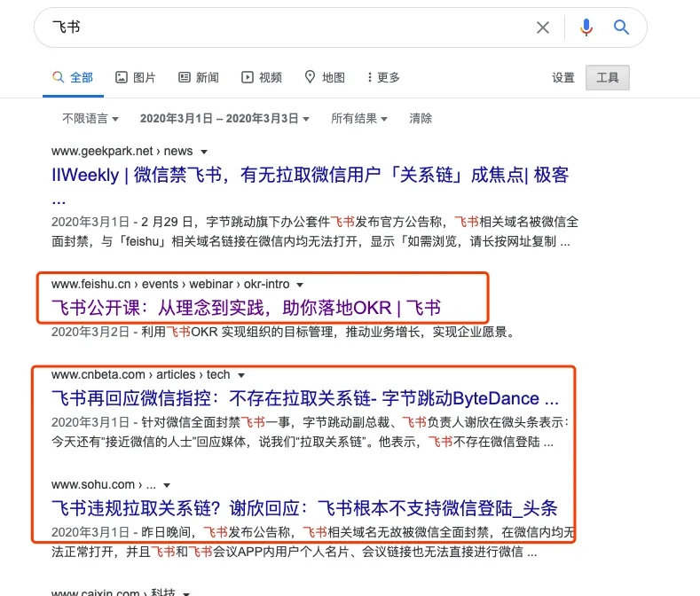Expand the arrow next to www.geekpark.net › news
700x596 pixels.
204,152
